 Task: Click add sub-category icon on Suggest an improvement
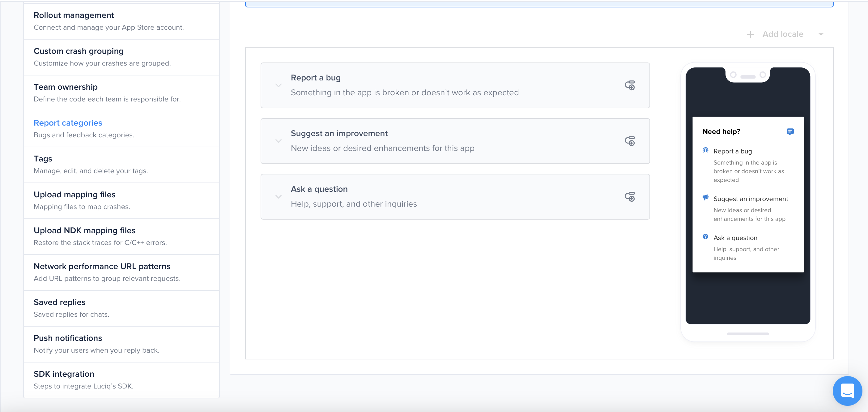pyautogui.click(x=630, y=141)
